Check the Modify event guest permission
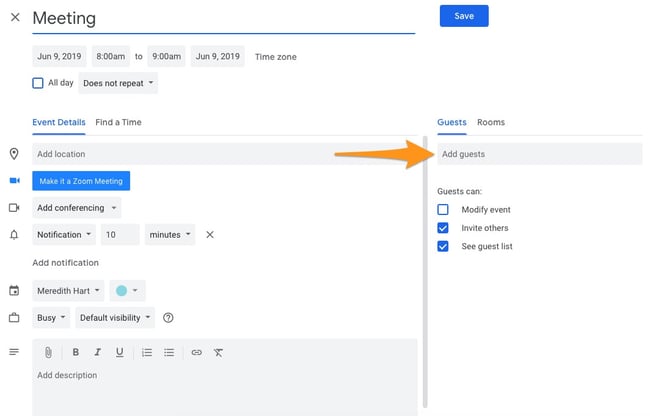This screenshot has width=650, height=416. pos(443,210)
